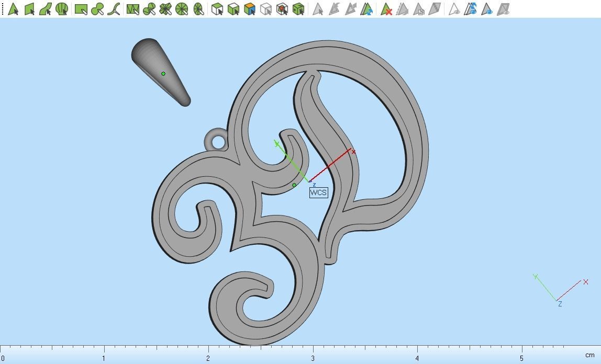
Task: Select the grey cone-shaped part
Action: click(161, 72)
